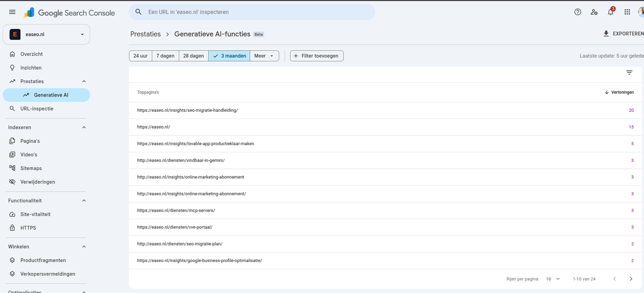This screenshot has height=293, width=644.
Task: Click the Bèta label badge
Action: pos(258,35)
